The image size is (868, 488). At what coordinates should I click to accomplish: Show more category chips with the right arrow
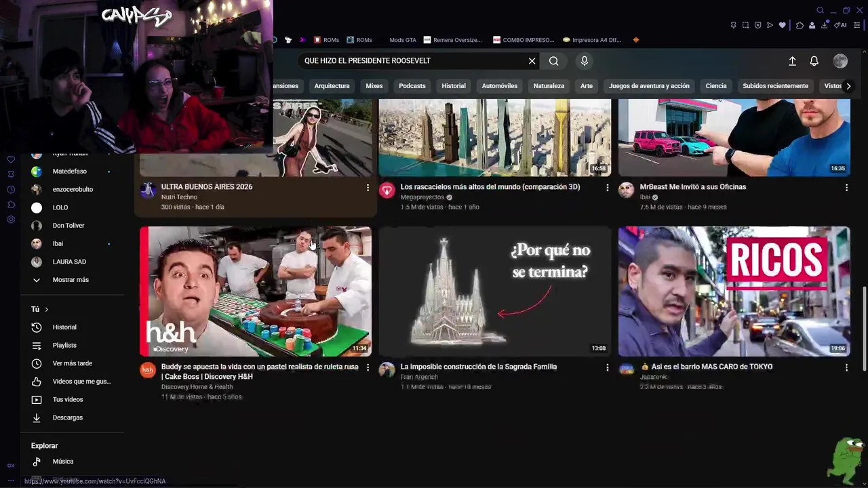pos(848,86)
